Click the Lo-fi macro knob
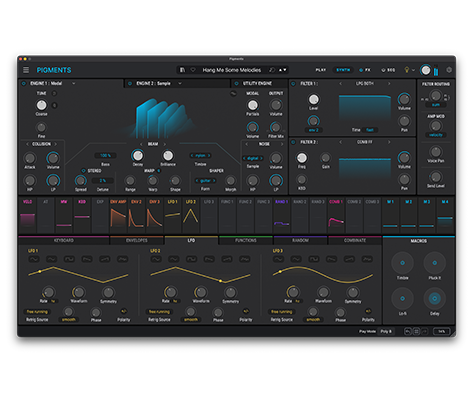Viewport: 473px width, 400px height. pos(402,299)
